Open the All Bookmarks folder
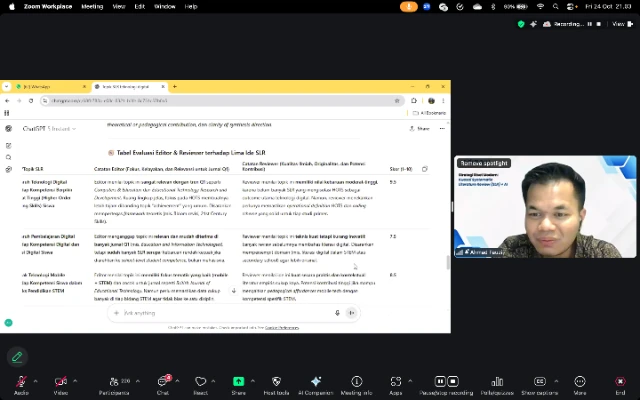Image resolution: width=640 pixels, height=400 pixels. tap(429, 113)
